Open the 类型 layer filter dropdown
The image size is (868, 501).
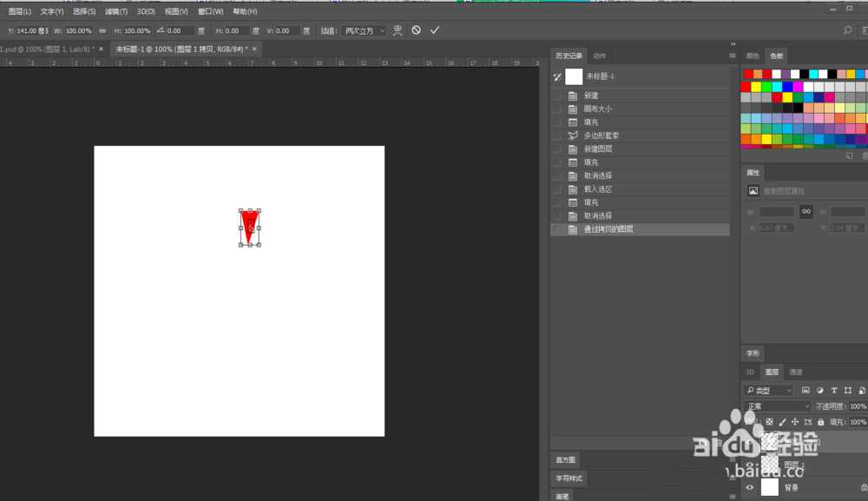point(768,391)
